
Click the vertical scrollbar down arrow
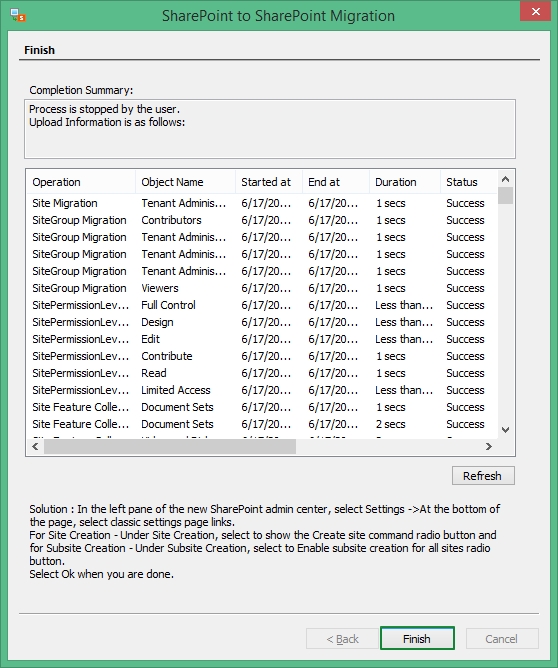506,430
